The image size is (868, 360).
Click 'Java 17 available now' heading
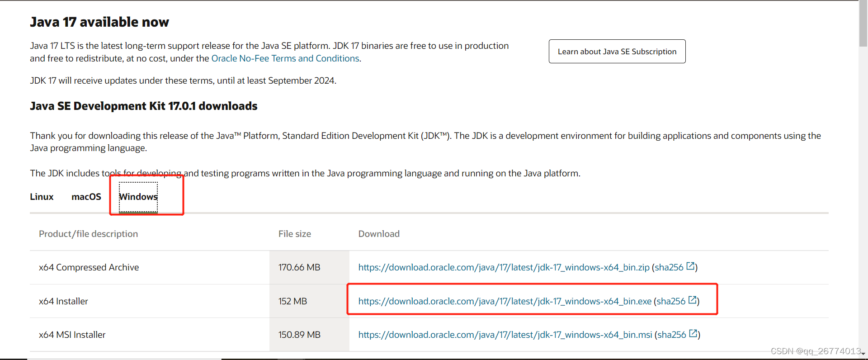click(99, 22)
